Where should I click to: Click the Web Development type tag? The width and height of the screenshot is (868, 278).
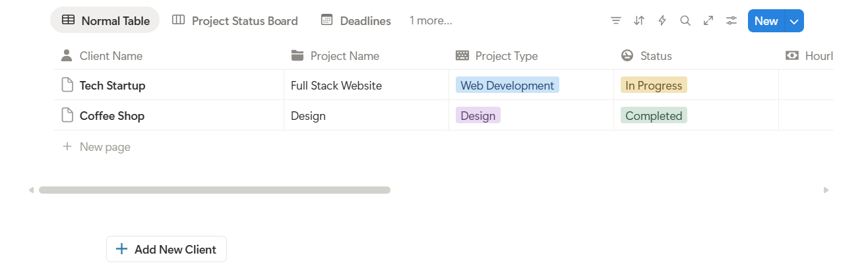[x=507, y=86]
